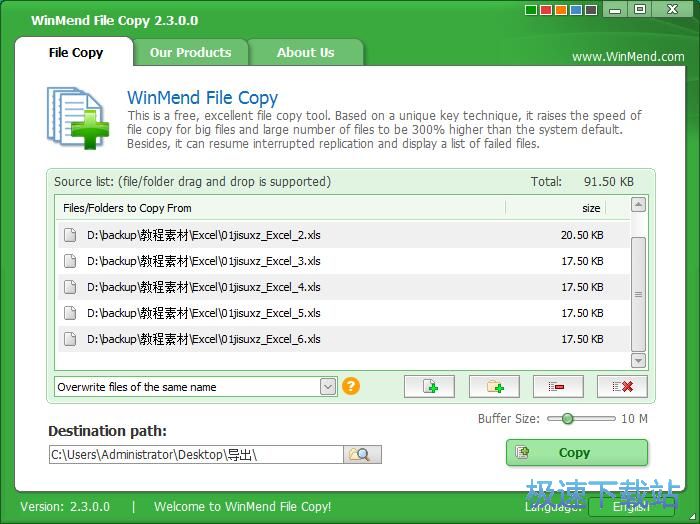The height and width of the screenshot is (524, 700).
Task: Click the file icon of Excel_2.xls row
Action: (x=70, y=235)
